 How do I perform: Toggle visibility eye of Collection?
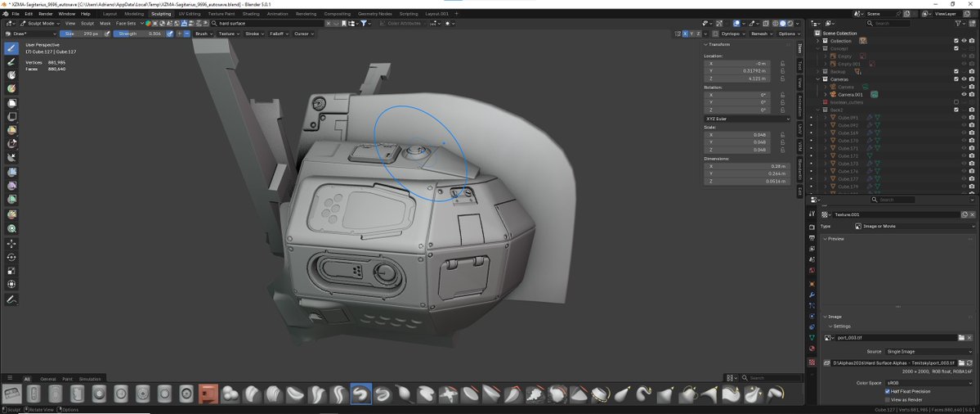click(x=964, y=41)
